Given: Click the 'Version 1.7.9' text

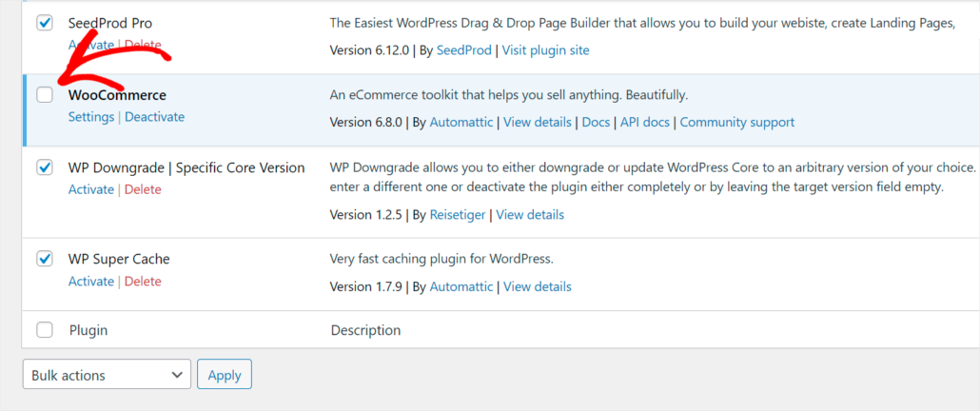Looking at the screenshot, I should pyautogui.click(x=367, y=286).
